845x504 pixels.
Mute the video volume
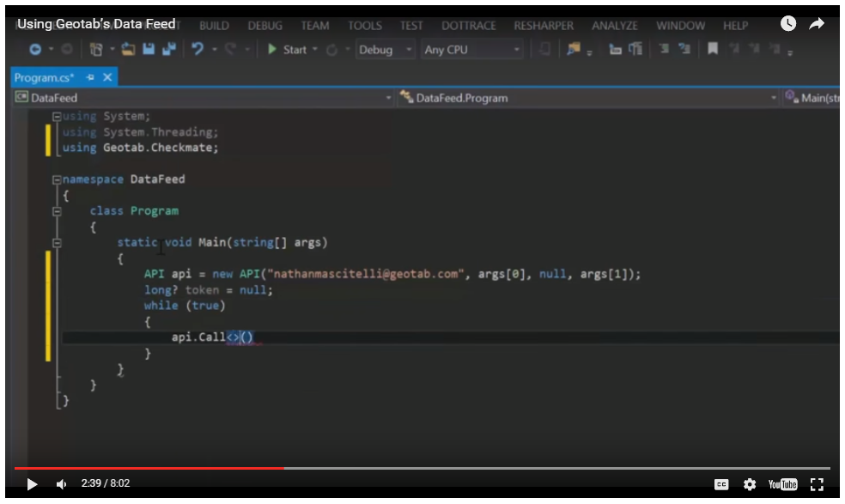(61, 484)
